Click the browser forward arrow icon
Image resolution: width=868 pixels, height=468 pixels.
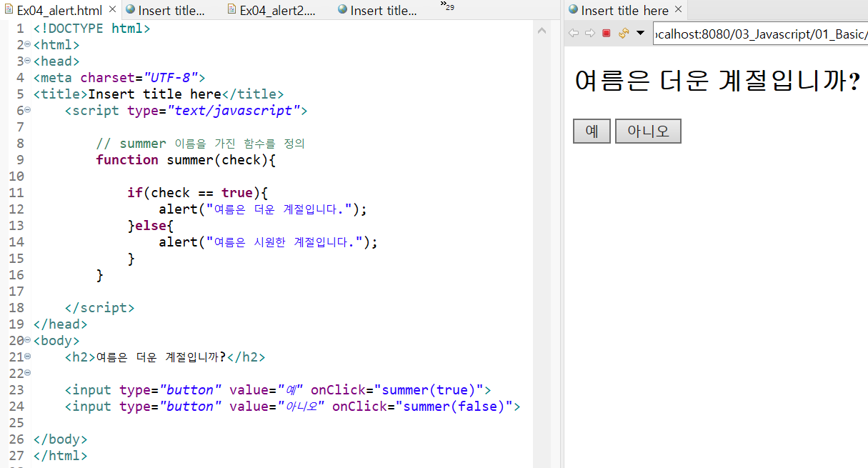[589, 34]
